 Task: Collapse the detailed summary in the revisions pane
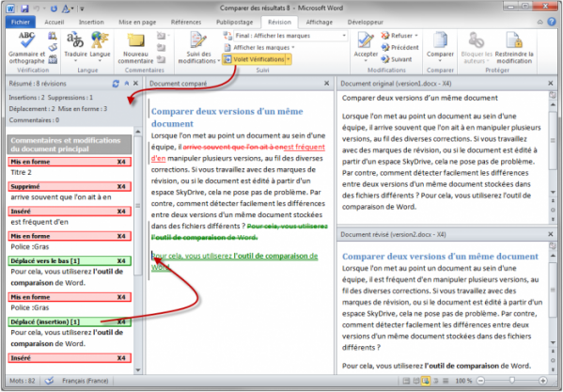126,84
